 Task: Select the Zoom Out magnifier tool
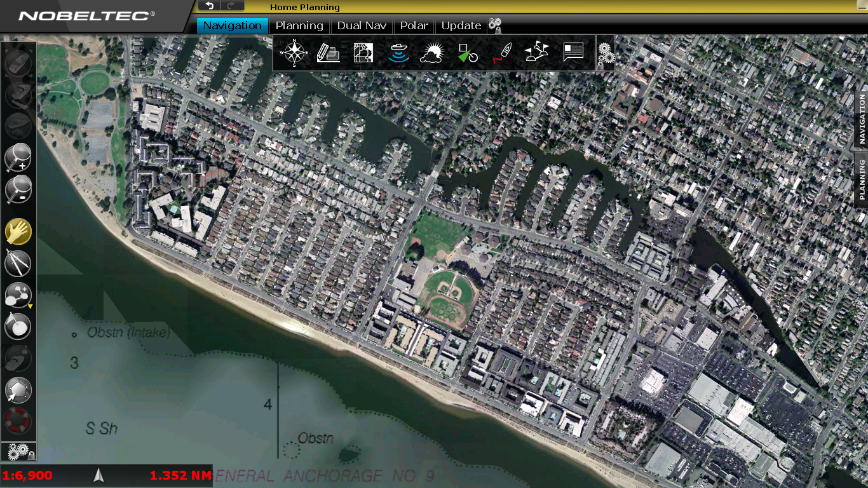click(x=18, y=189)
